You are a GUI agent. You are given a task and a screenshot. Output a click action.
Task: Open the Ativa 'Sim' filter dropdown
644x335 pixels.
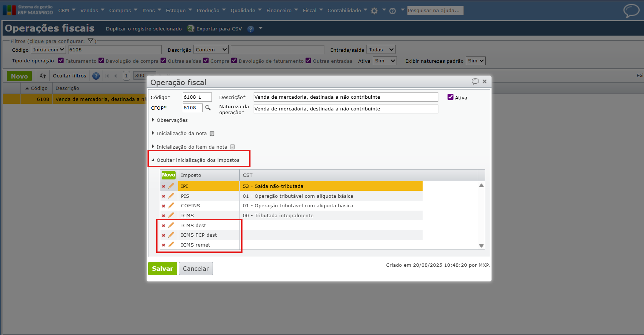coord(385,61)
